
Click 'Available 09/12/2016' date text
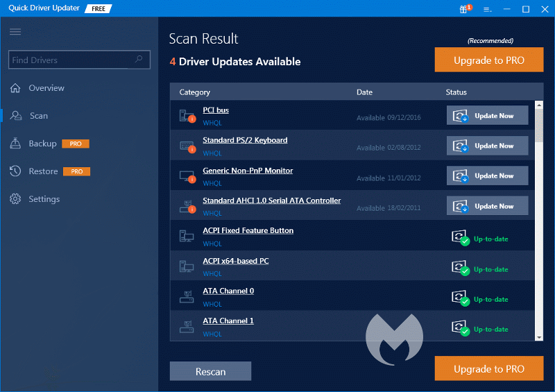(388, 117)
